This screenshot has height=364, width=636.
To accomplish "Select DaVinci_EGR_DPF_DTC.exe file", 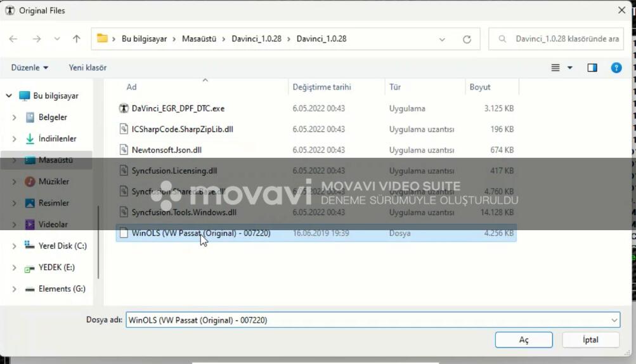I will [178, 108].
